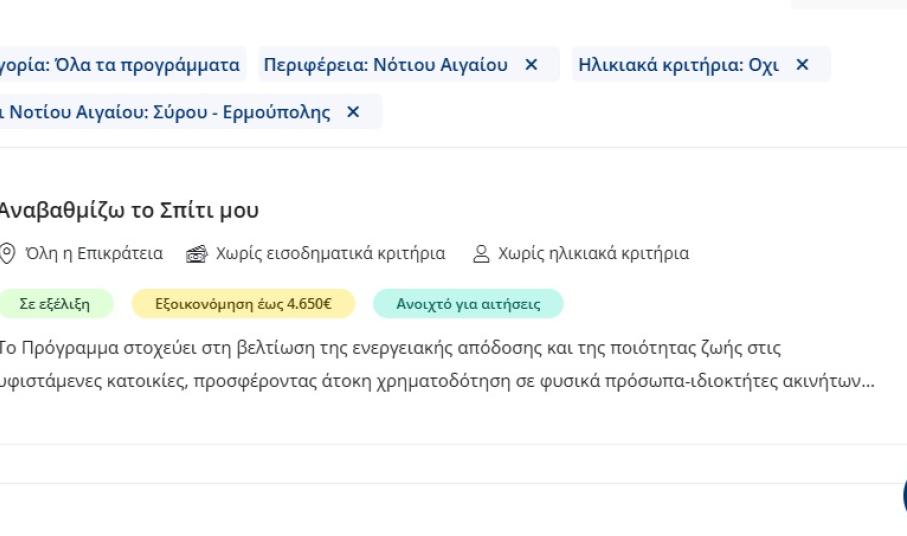Click the Ηλικιακά κριτήρια: Οχι chip label
Viewport: 907px width, 536px height.
[678, 65]
